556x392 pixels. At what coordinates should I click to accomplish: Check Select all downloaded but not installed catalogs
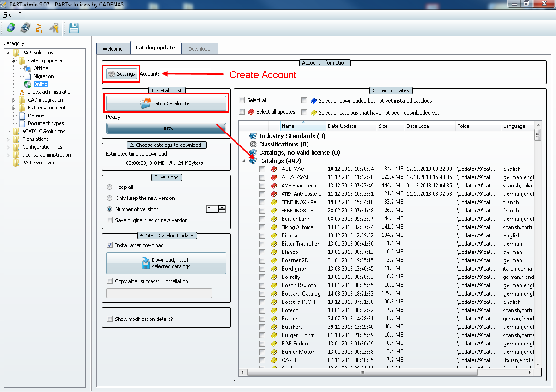[304, 101]
